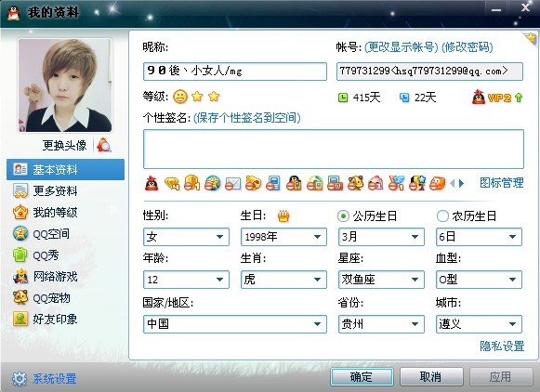540x392 pixels.
Task: Click the 取消 button
Action: click(431, 377)
